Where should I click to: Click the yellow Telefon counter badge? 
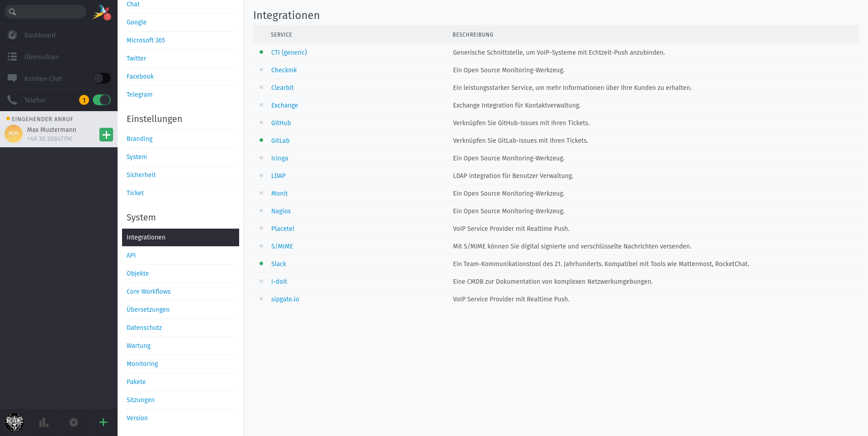point(84,100)
